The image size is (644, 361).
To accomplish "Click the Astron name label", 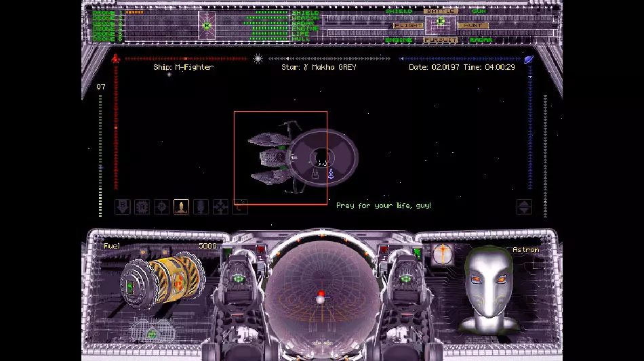I will (x=526, y=249).
